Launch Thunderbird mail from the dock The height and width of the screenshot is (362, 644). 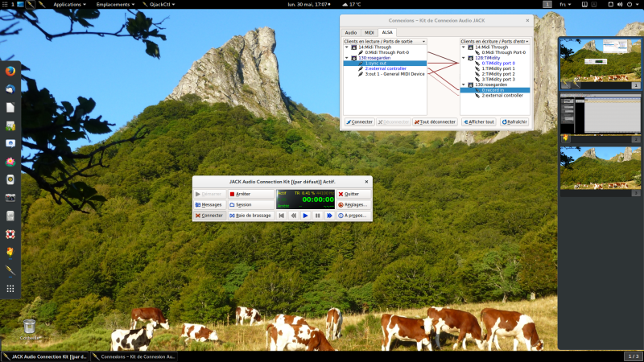[10, 89]
